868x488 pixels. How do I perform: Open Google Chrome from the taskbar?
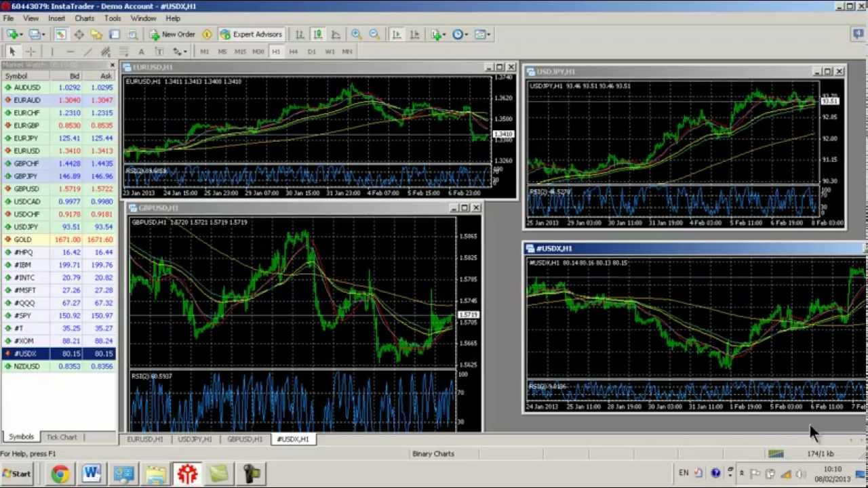coord(60,474)
